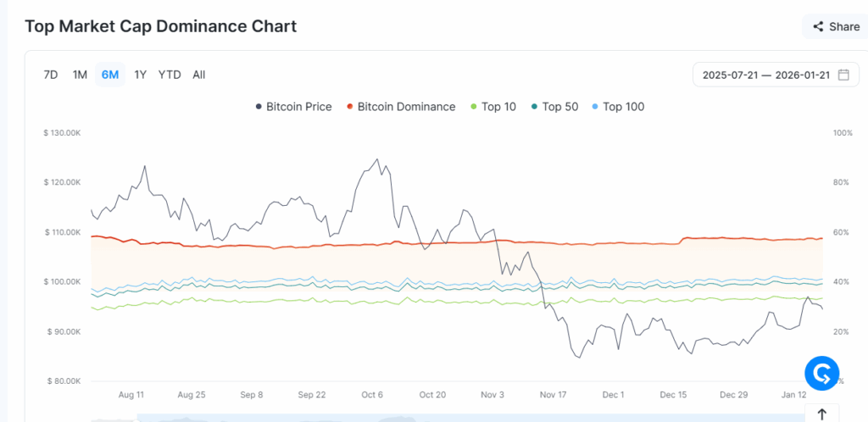Click the blue floating chat widget icon
Screen dimensions: 868x422
click(x=821, y=373)
